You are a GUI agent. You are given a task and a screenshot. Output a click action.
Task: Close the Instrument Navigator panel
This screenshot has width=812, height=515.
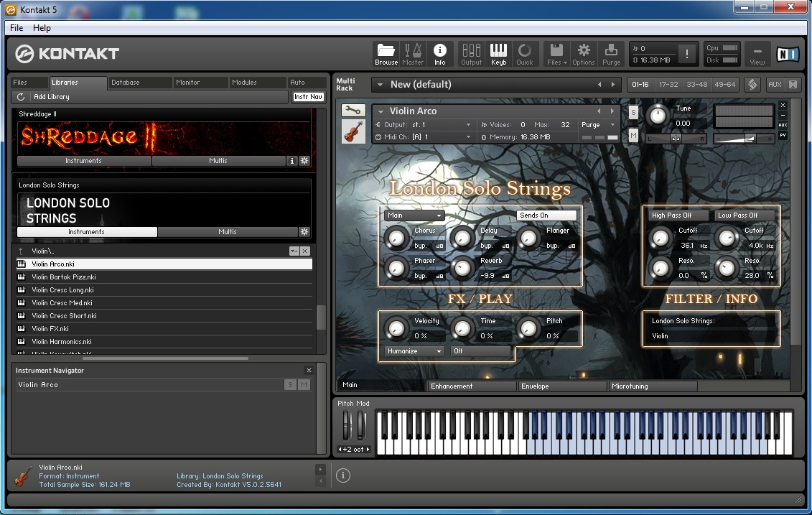[309, 371]
